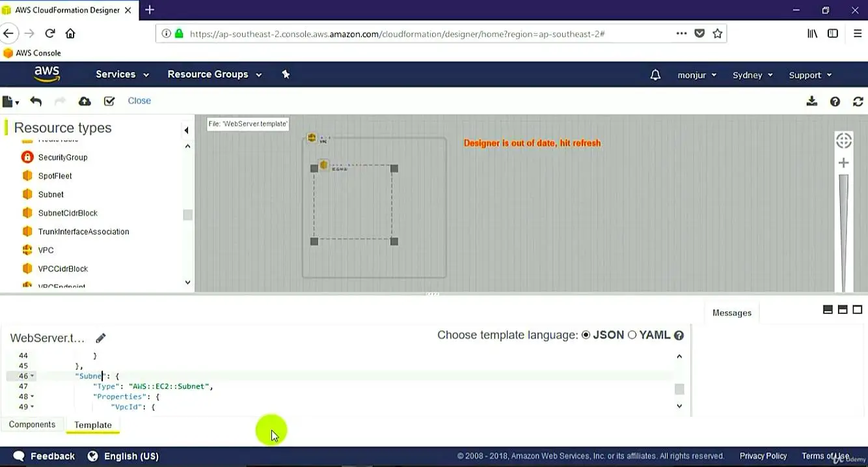Screen dimensions: 868x467
Task: Fold code at line 49
Action: pos(33,407)
